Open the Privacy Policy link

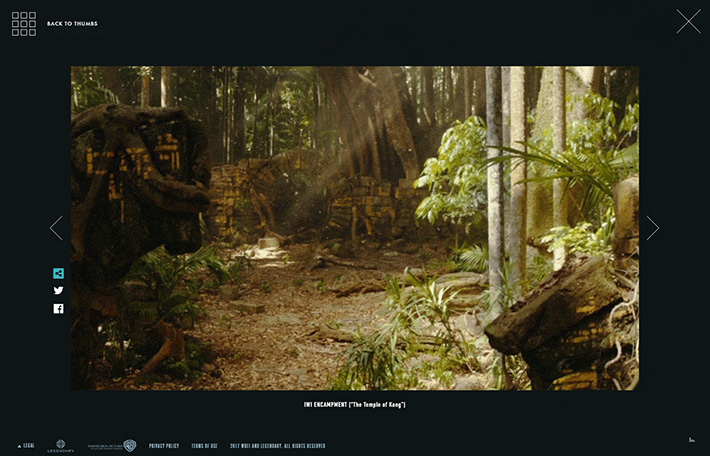tap(164, 446)
